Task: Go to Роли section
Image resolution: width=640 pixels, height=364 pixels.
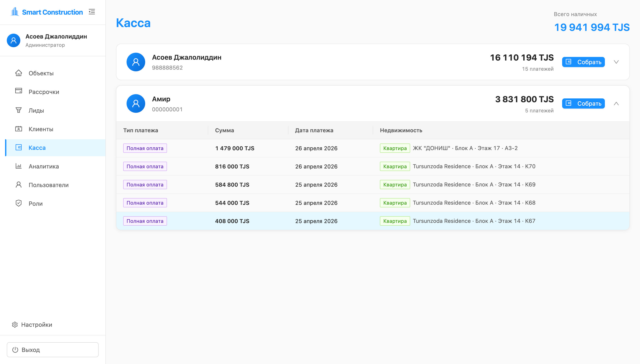Action: [x=55, y=204]
